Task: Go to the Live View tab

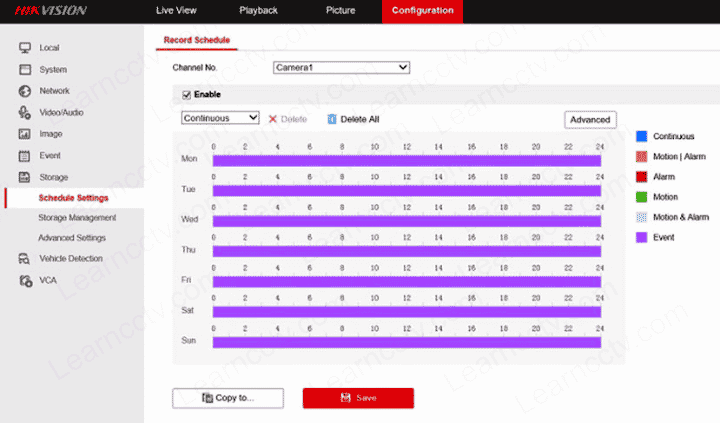Action: (176, 10)
